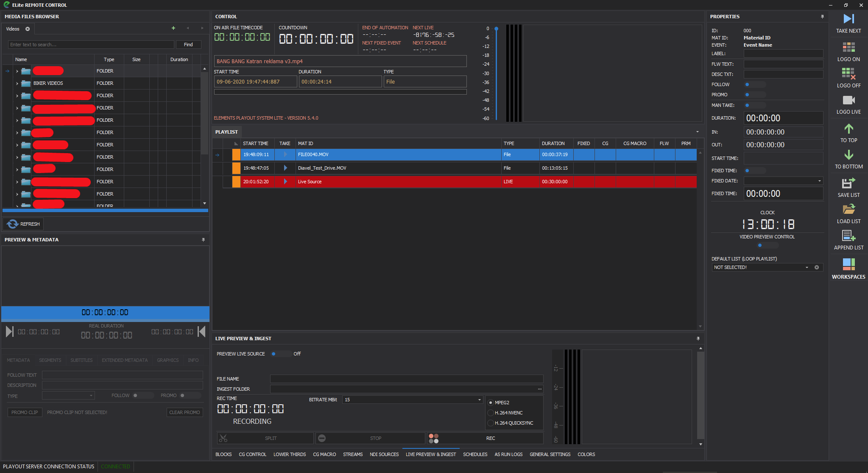The width and height of the screenshot is (868, 473).
Task: Toggle MAN TAKE switch
Action: point(755,105)
